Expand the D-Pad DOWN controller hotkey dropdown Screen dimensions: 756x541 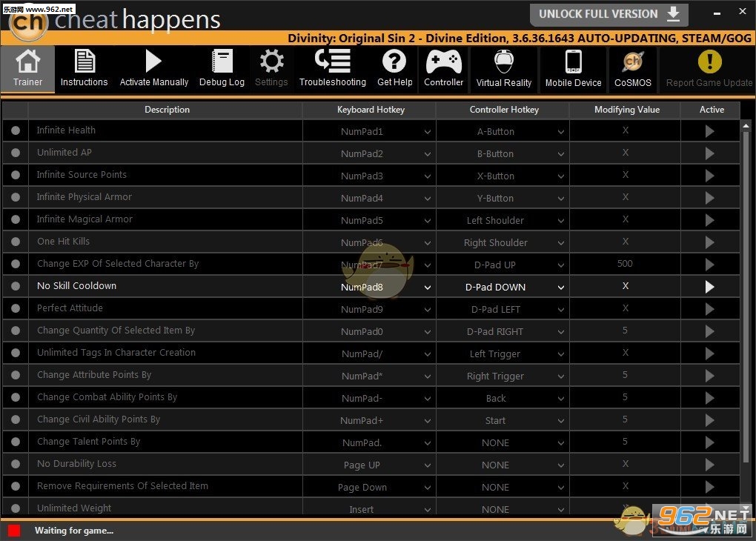[x=561, y=288]
